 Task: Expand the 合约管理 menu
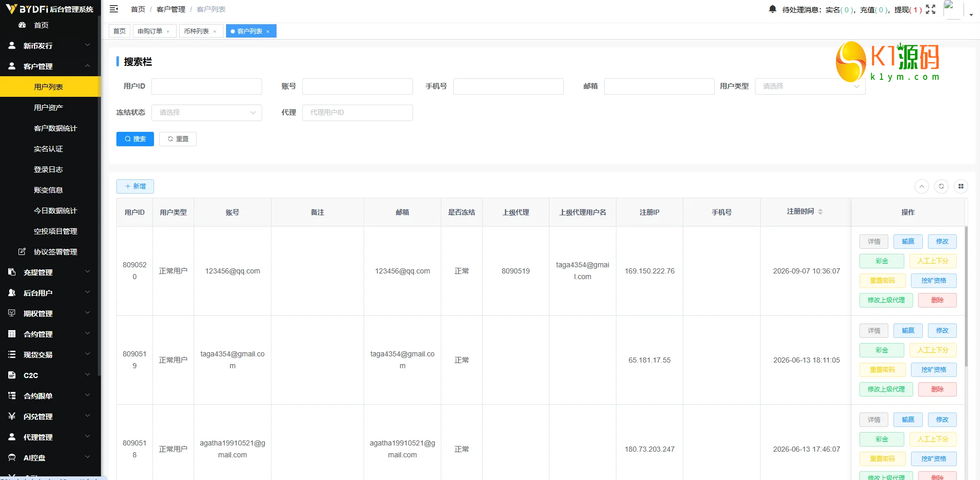click(88, 334)
